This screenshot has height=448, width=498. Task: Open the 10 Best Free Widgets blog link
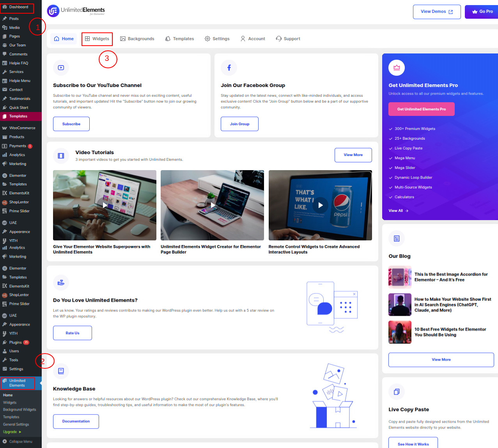tap(450, 332)
